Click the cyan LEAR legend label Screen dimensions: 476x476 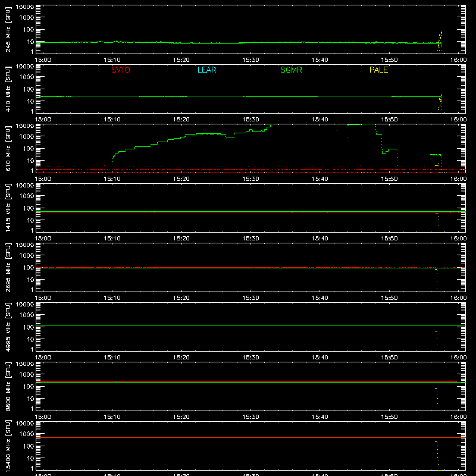pyautogui.click(x=206, y=70)
